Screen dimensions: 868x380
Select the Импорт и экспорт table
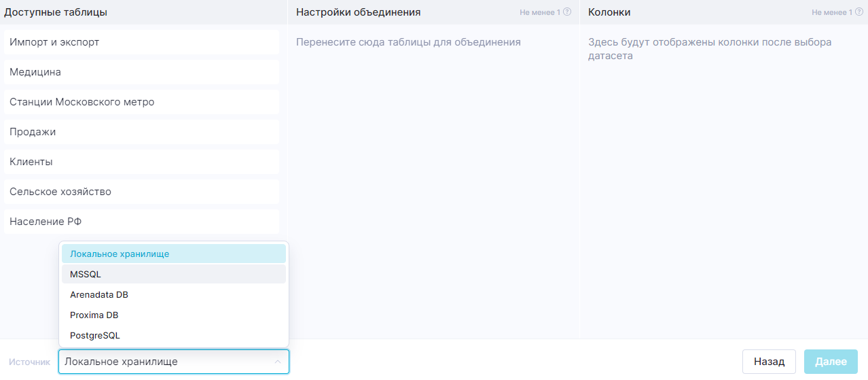click(141, 42)
